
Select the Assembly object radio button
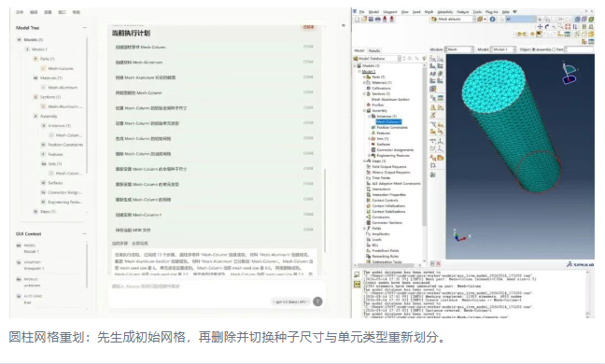click(534, 49)
